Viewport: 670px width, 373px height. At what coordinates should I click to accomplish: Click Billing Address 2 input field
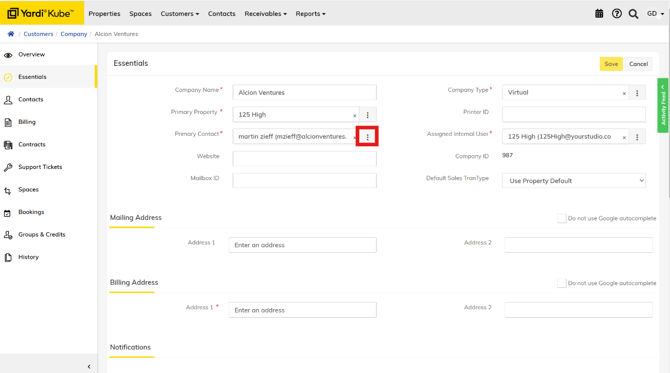579,310
